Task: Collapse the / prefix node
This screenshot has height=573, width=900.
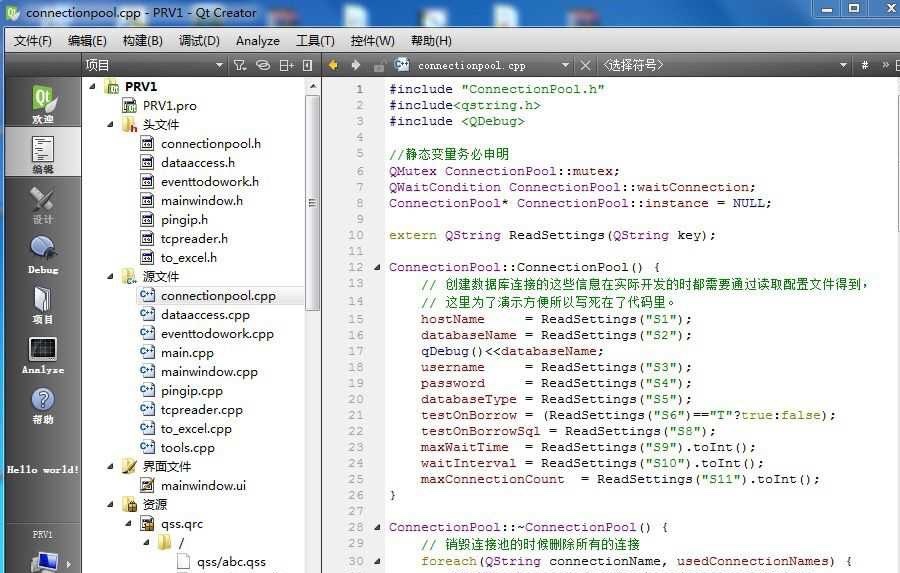Action: [x=146, y=543]
